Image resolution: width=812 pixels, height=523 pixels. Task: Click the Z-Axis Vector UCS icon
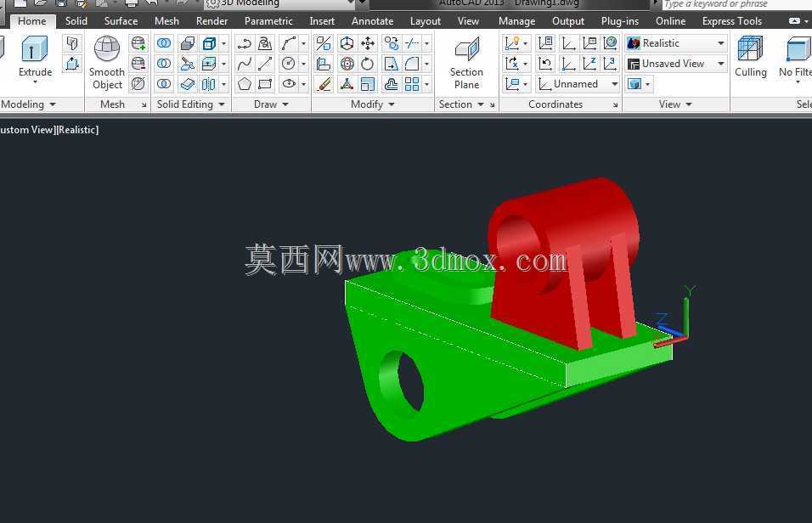click(589, 64)
